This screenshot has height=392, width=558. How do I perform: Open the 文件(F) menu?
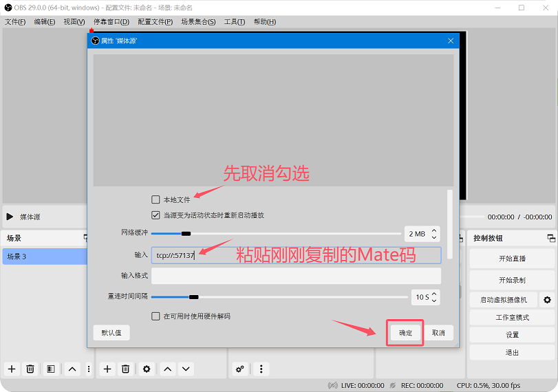(15, 22)
